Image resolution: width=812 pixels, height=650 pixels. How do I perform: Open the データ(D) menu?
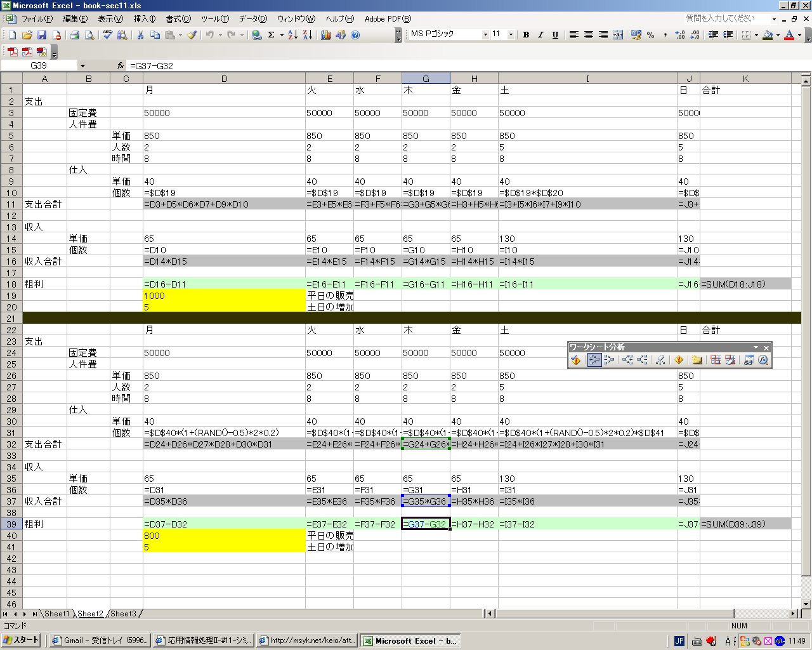(x=252, y=19)
